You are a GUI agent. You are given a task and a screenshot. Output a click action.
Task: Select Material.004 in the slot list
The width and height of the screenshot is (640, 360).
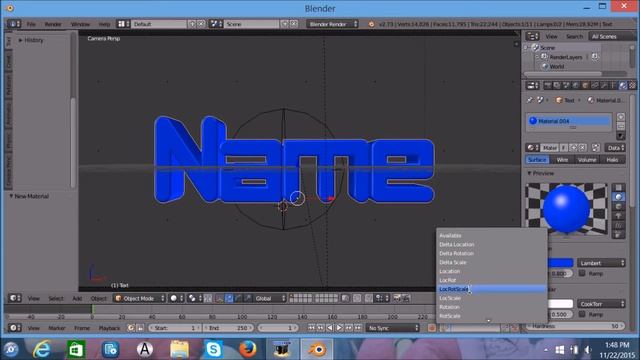coord(569,121)
